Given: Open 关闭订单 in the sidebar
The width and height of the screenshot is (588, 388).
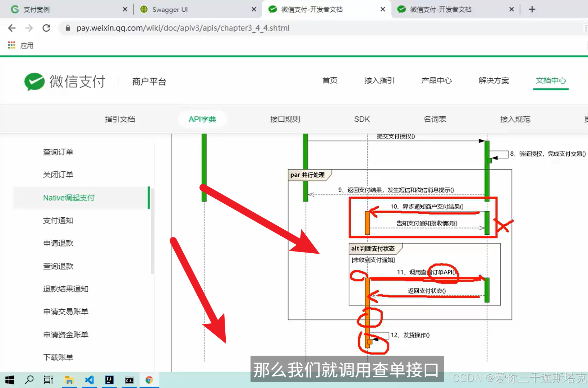Looking at the screenshot, I should click(x=58, y=175).
